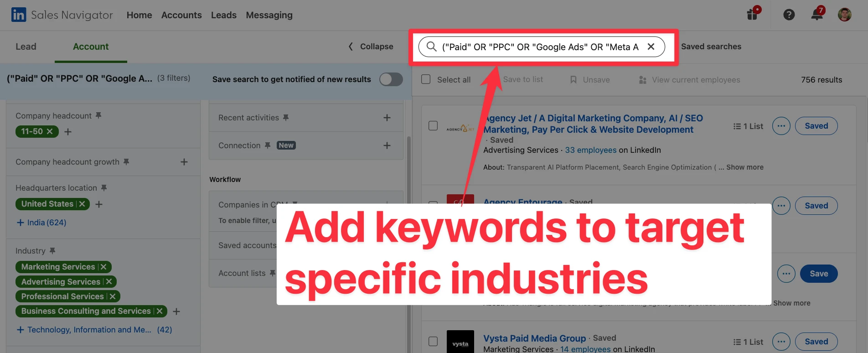Open the profile avatar menu
Screen dimensions: 868x353
[x=845, y=15]
